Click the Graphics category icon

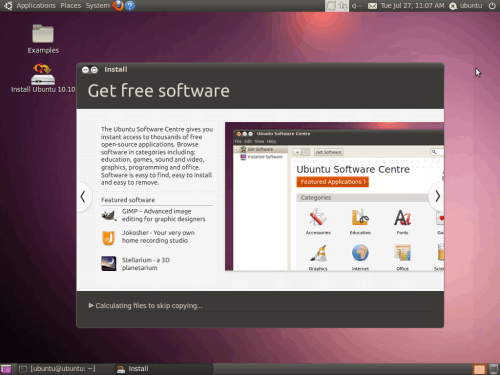coord(318,253)
